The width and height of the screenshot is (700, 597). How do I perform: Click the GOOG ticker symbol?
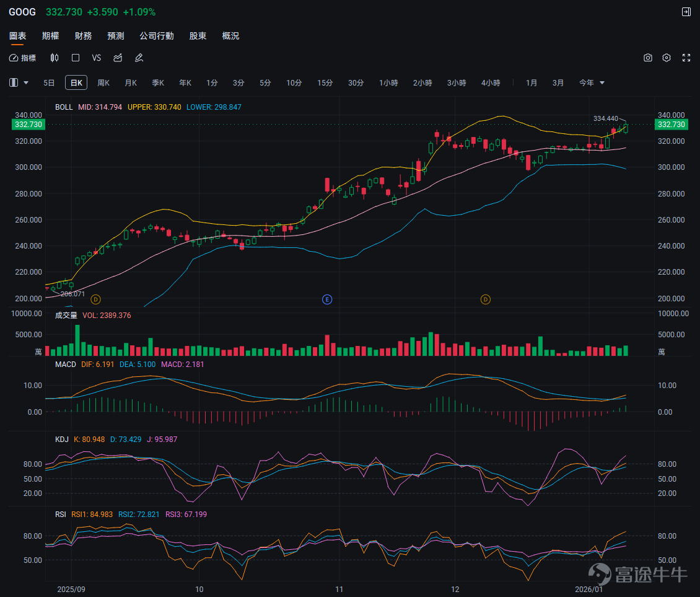coord(22,12)
